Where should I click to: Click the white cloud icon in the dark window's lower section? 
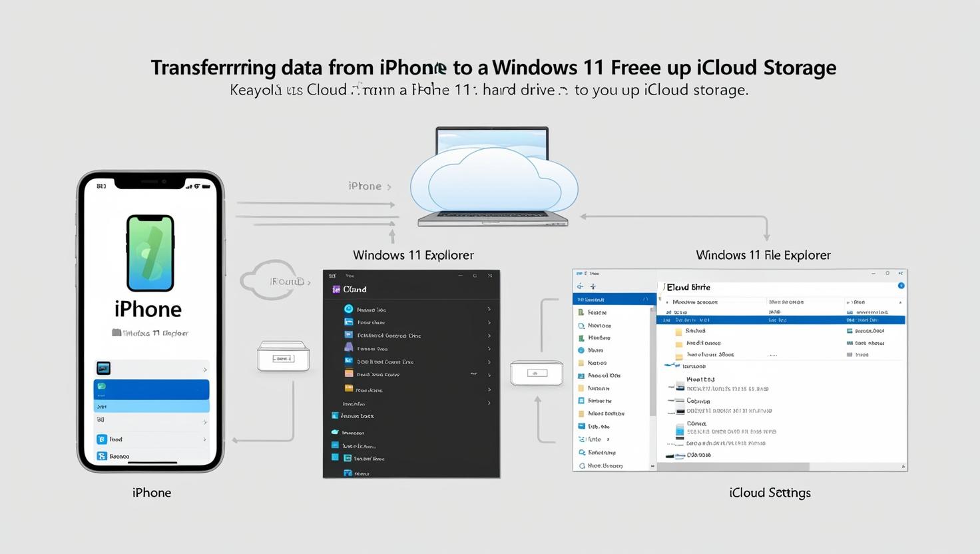[x=335, y=432]
